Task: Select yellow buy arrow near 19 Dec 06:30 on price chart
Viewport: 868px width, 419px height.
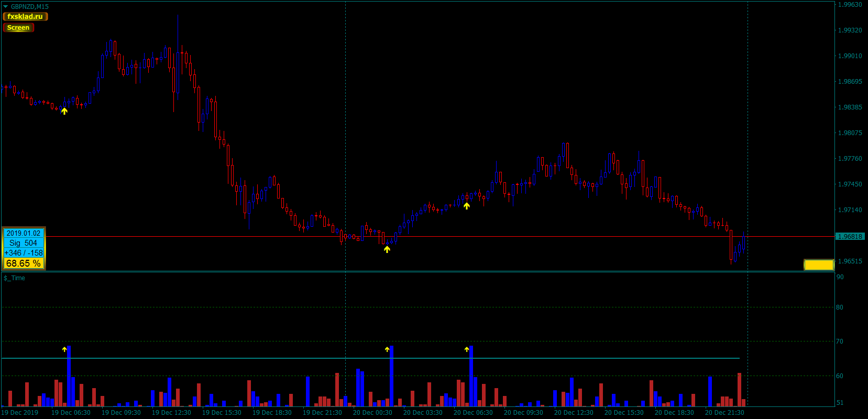Action: pos(64,111)
